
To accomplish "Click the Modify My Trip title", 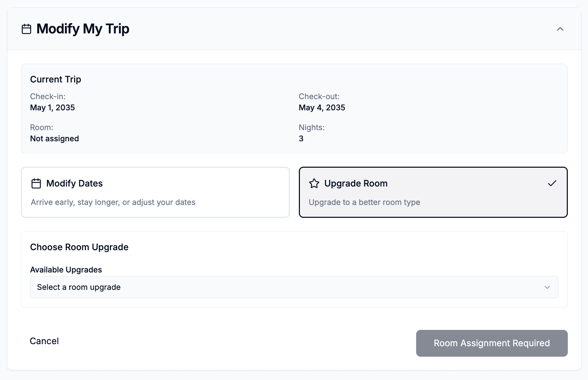I will (83, 29).
